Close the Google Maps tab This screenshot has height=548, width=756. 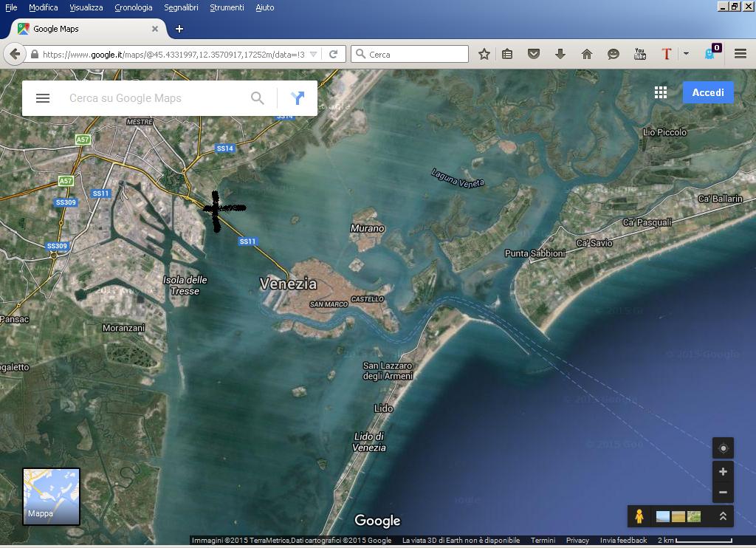tap(155, 29)
